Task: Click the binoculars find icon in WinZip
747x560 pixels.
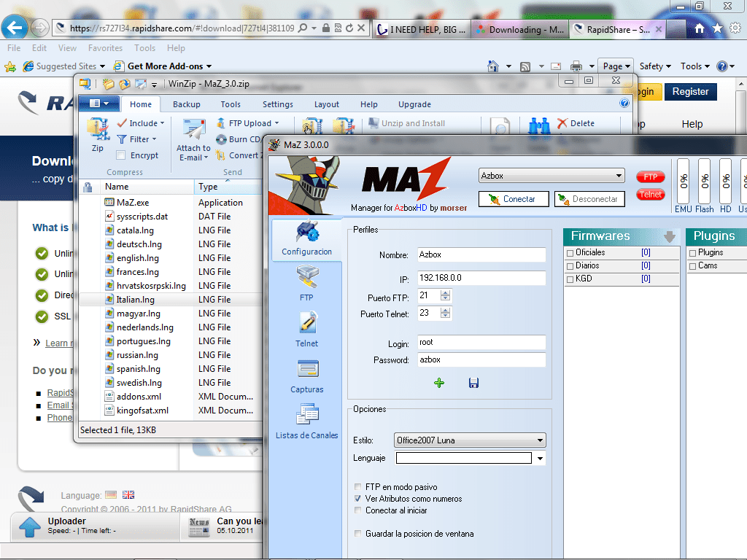Action: click(539, 125)
